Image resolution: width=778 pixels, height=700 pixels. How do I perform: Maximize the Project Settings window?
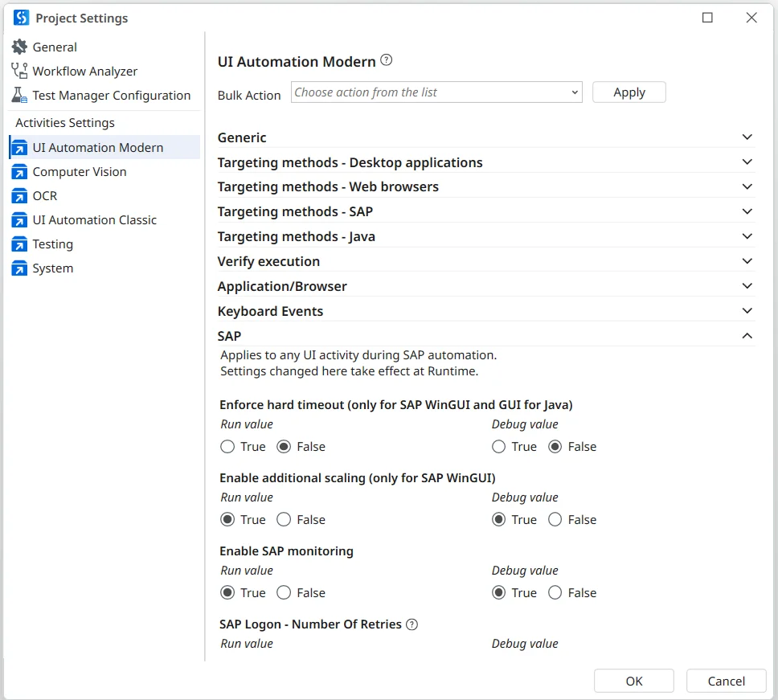(707, 18)
